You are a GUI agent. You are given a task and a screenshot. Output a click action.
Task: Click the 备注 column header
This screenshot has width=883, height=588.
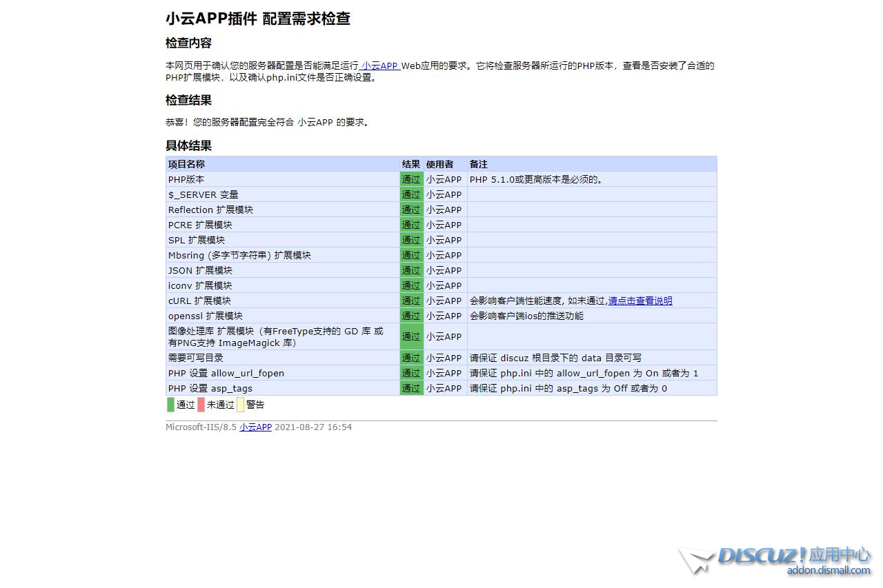click(x=478, y=164)
